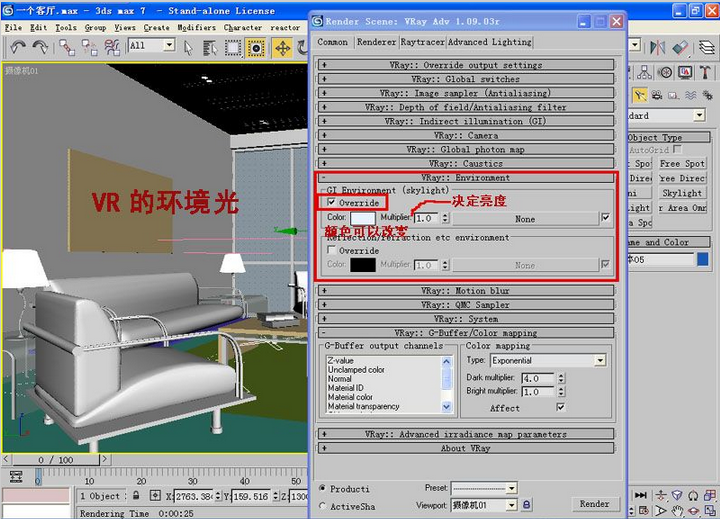Screen dimensions: 720x519
Task: Expand VRay Camera rollout
Action: point(465,135)
